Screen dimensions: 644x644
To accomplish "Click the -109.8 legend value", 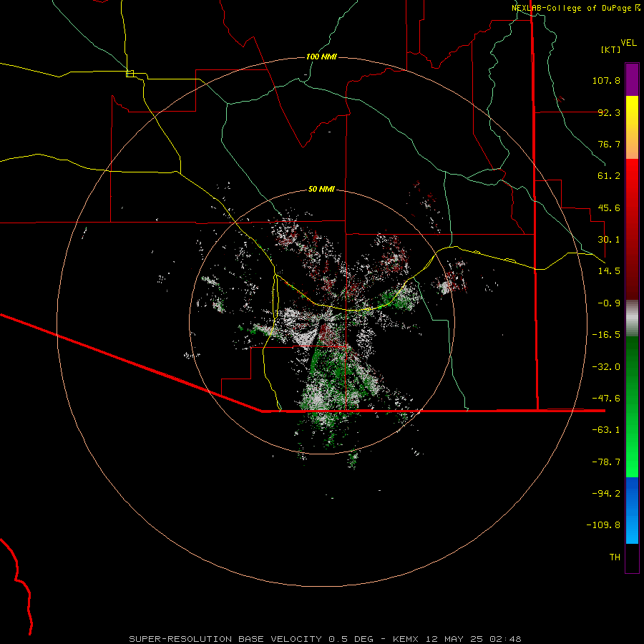I will [603, 525].
